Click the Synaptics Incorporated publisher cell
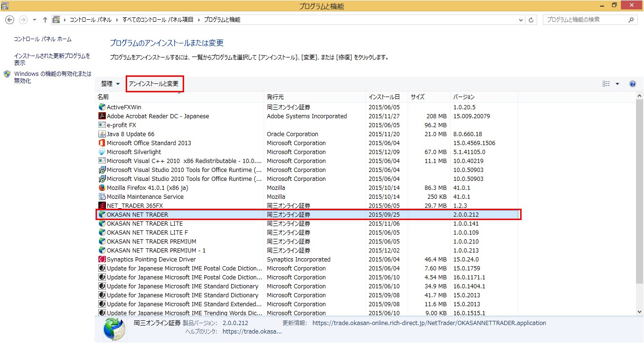 point(298,260)
